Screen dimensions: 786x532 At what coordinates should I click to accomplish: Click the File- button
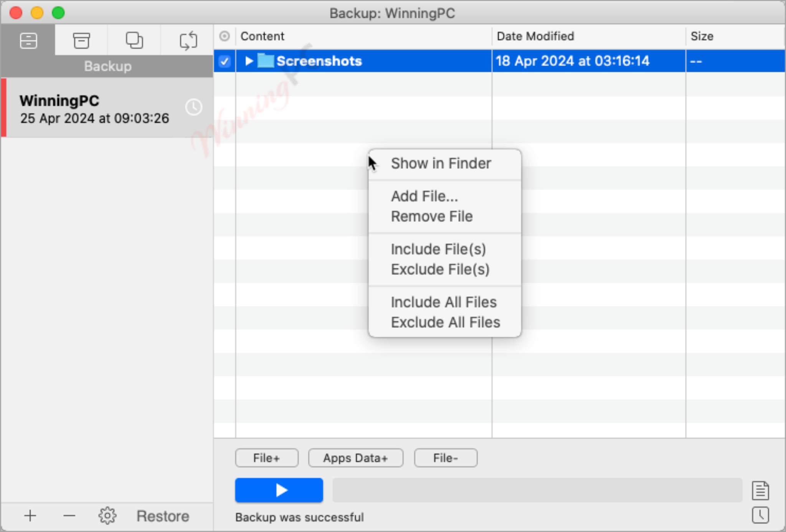[446, 458]
